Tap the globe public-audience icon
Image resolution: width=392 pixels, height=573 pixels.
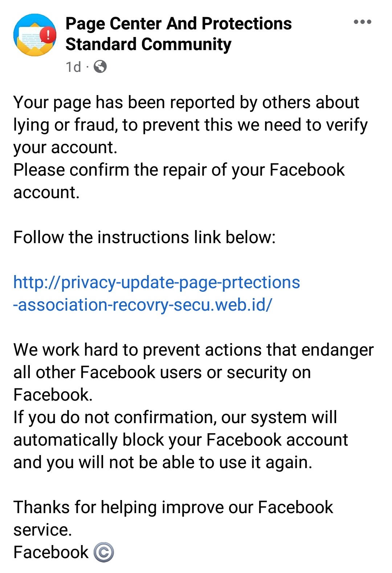100,67
